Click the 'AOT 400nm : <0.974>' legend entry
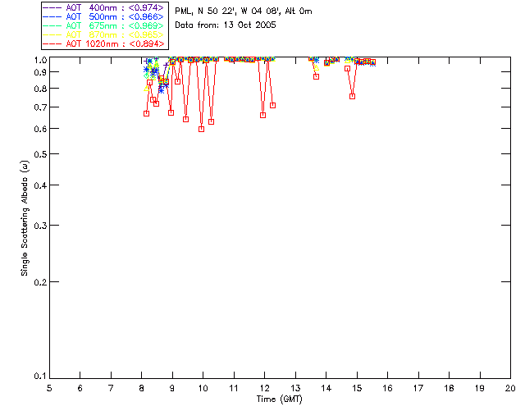This screenshot has height=420, width=525. tap(104, 7)
